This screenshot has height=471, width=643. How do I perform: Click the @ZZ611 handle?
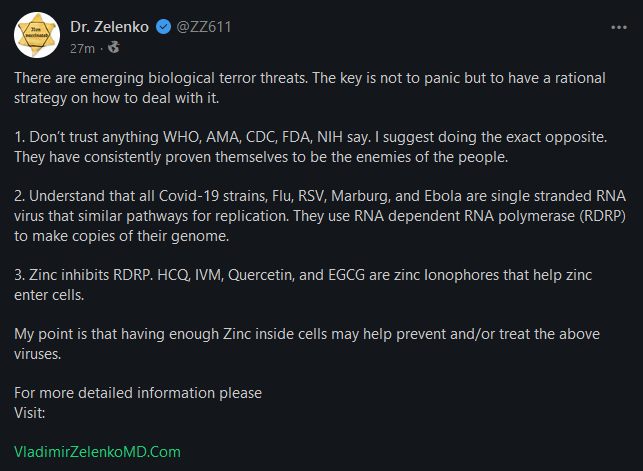point(204,26)
